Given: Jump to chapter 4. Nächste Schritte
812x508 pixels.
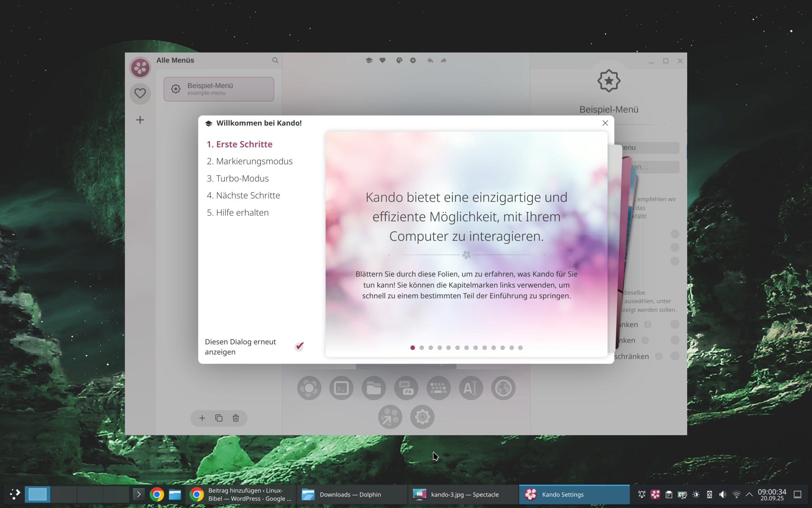Looking at the screenshot, I should 243,195.
